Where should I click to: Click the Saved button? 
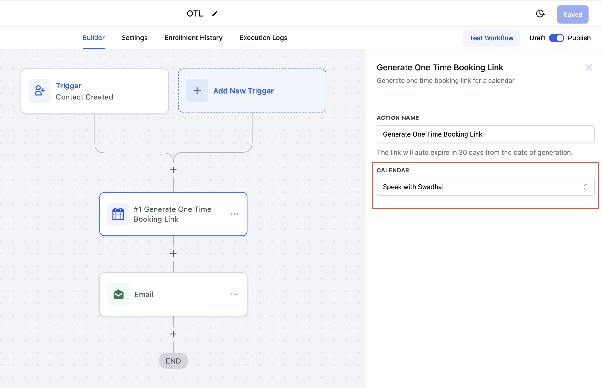point(573,15)
